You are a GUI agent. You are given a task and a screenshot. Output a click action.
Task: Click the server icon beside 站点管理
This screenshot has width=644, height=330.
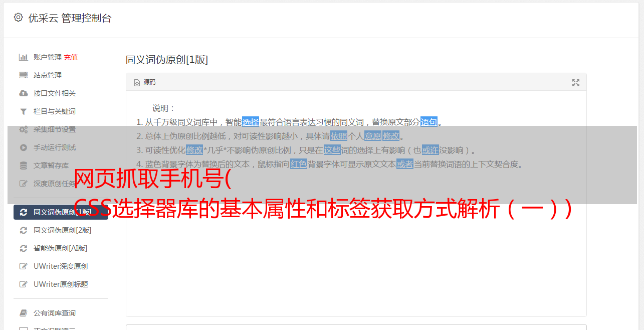pyautogui.click(x=23, y=75)
